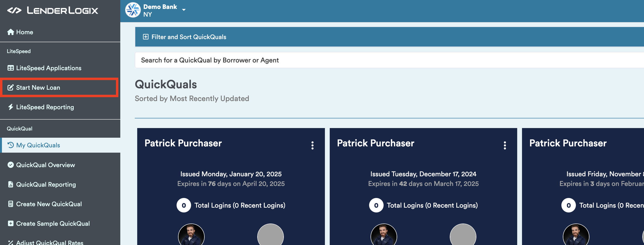Image resolution: width=644 pixels, height=245 pixels.
Task: Click the Create New QuickQual calculator icon
Action: coord(10,204)
